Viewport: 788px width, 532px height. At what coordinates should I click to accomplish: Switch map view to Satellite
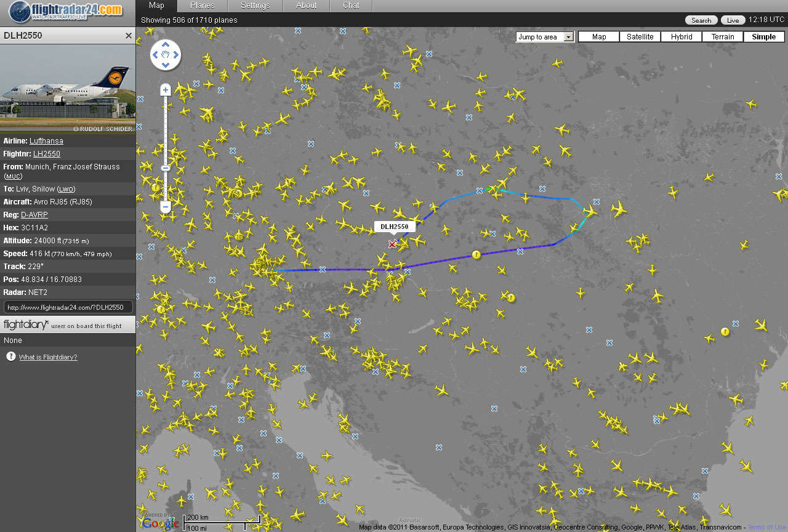click(x=640, y=37)
